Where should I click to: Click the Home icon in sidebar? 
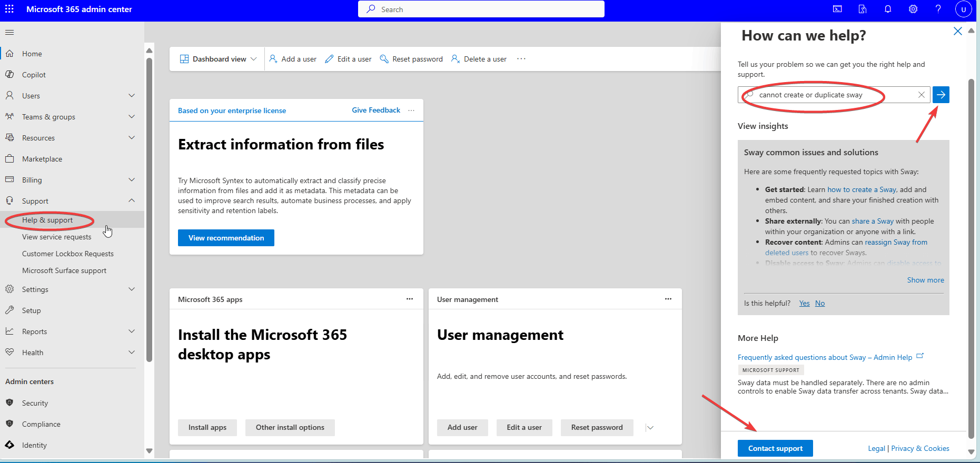click(9, 54)
